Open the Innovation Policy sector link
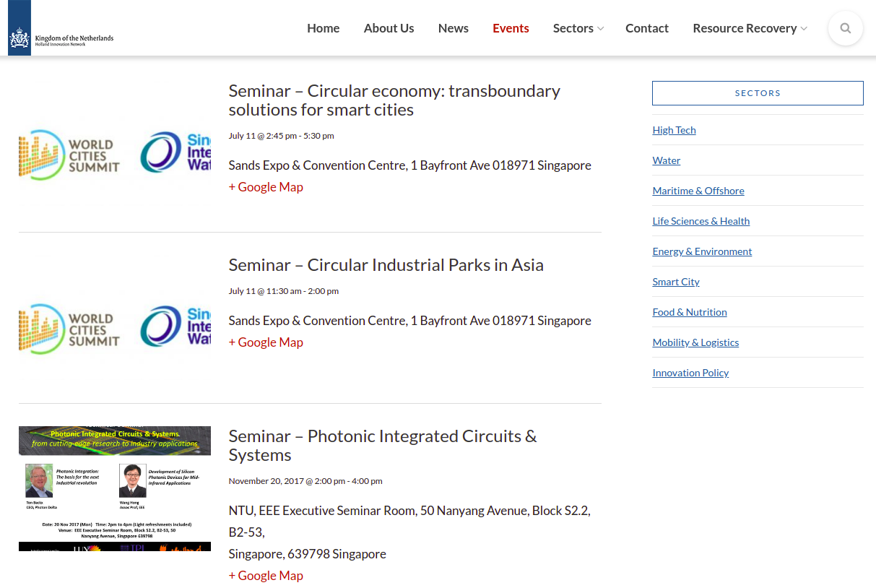This screenshot has width=876, height=588. (x=690, y=373)
